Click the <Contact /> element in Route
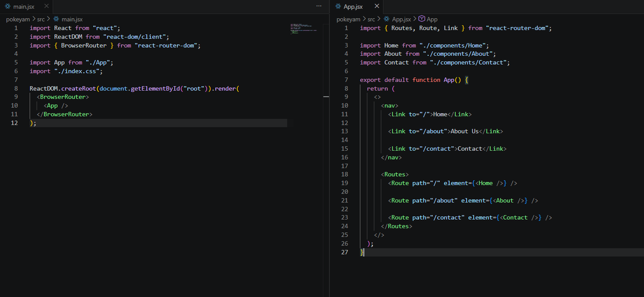The image size is (644, 297). [521, 218]
